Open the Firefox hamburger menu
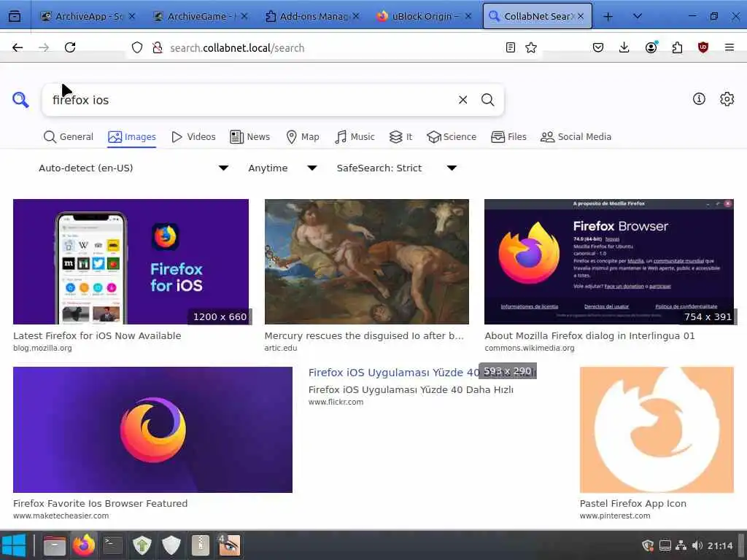Image resolution: width=747 pixels, height=560 pixels. click(729, 47)
